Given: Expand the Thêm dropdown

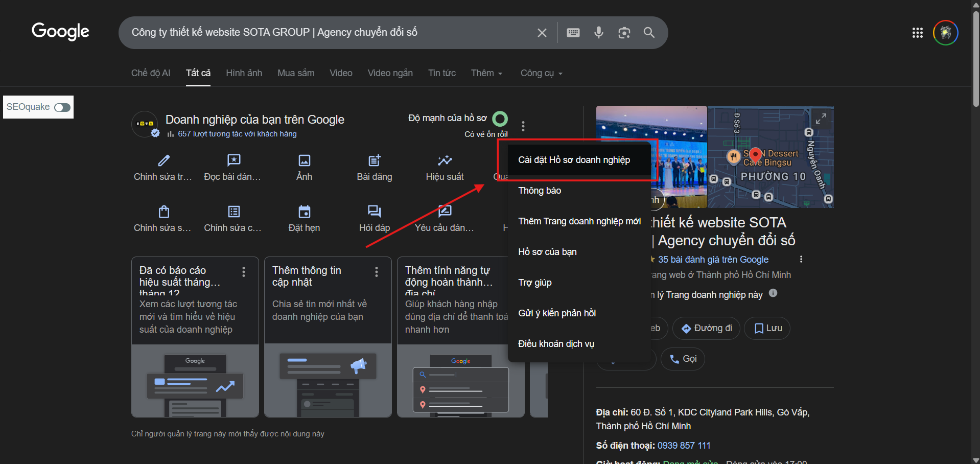Looking at the screenshot, I should pos(485,73).
